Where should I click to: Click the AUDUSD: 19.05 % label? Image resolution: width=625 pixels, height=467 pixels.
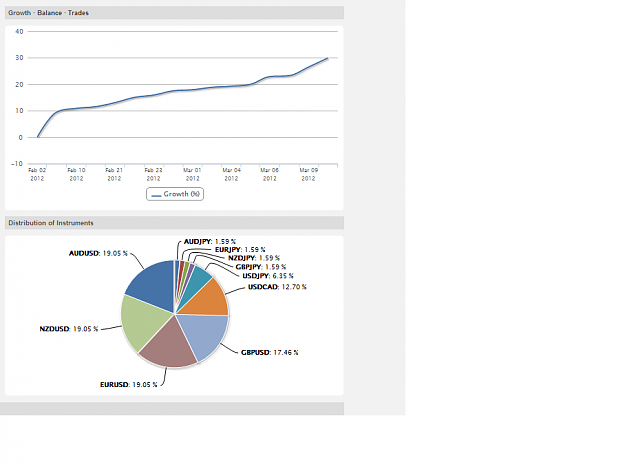(x=98, y=253)
